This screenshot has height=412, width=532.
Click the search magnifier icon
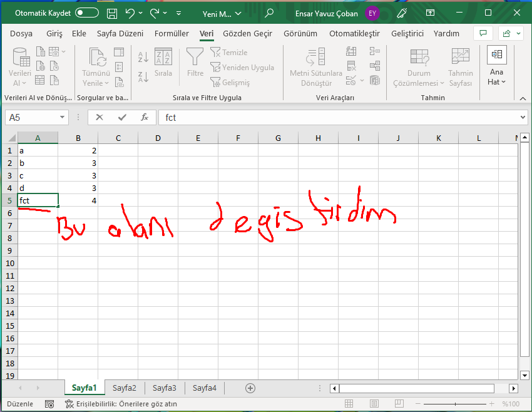coord(269,13)
